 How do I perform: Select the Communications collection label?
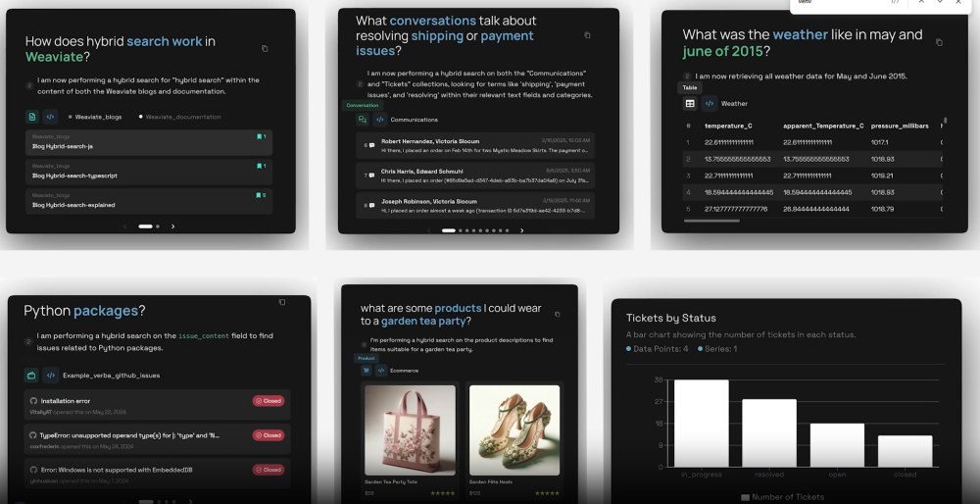point(414,120)
